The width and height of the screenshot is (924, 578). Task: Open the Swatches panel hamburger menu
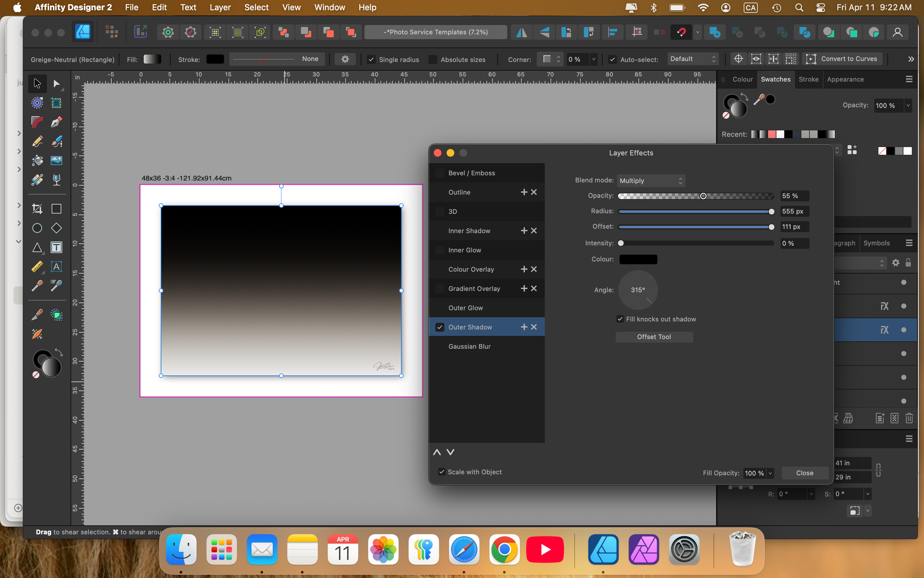tap(909, 79)
